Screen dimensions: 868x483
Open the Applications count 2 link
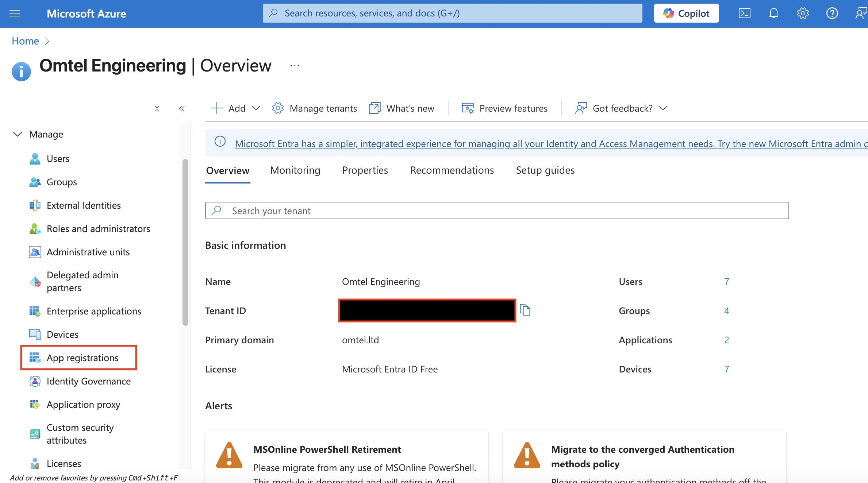726,340
